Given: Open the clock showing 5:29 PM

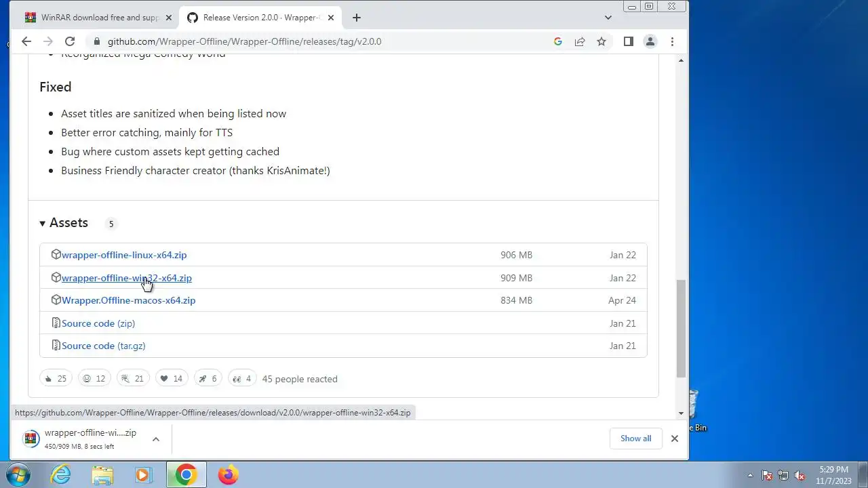Looking at the screenshot, I should coord(834,474).
